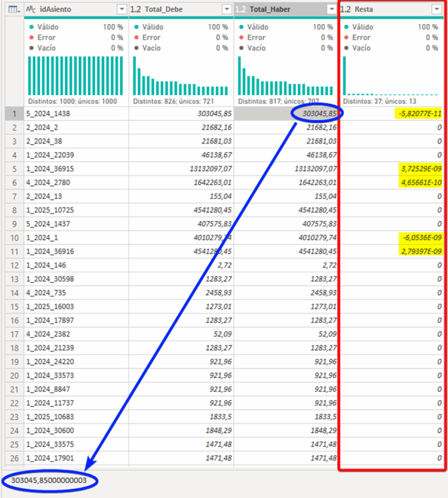This screenshot has height=498, width=448.
Task: Click Total_Haber cell 4010279,74
Action: click(x=286, y=237)
